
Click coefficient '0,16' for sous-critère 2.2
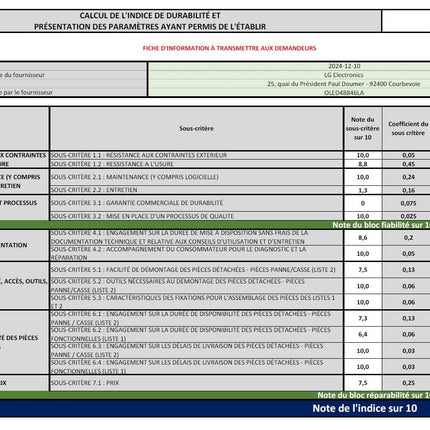tap(408, 190)
